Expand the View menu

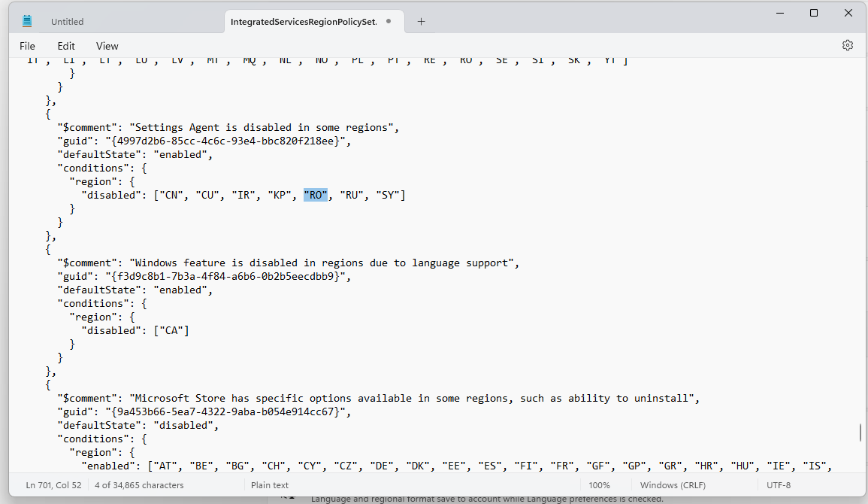pyautogui.click(x=107, y=46)
